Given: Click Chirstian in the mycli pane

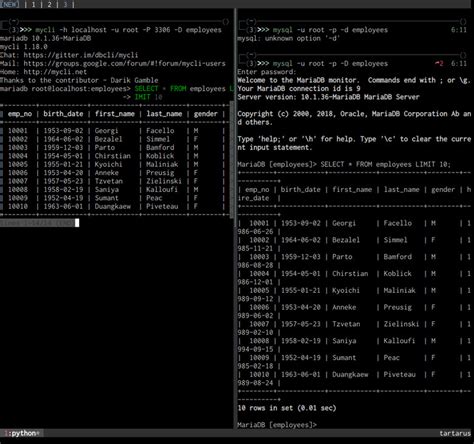Looking at the screenshot, I should (113, 156).
